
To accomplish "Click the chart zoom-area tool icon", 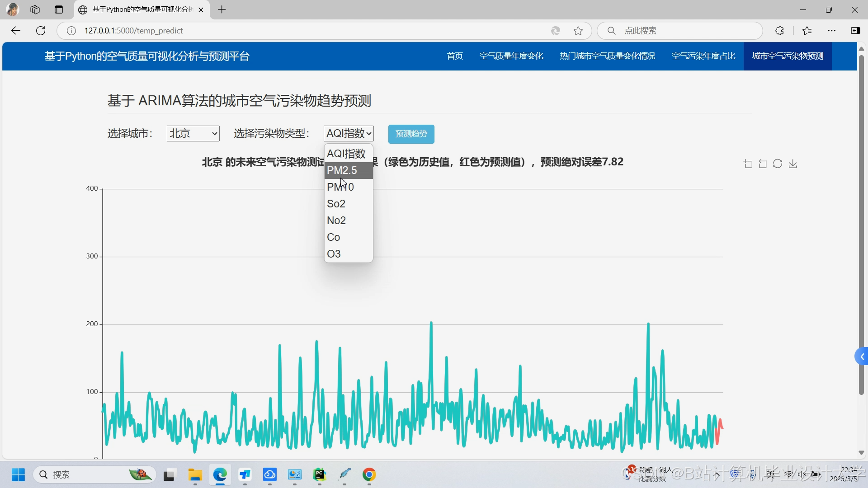I will [748, 164].
